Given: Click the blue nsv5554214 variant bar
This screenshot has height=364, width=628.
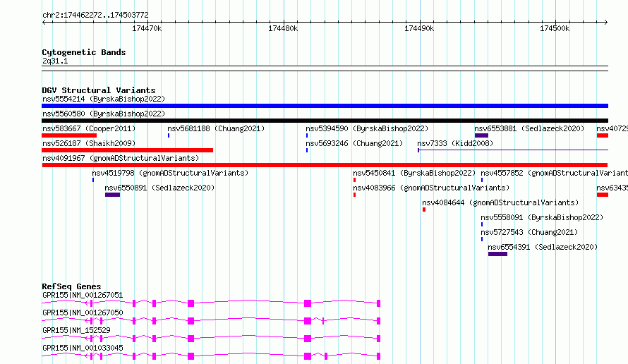Looking at the screenshot, I should [x=325, y=106].
